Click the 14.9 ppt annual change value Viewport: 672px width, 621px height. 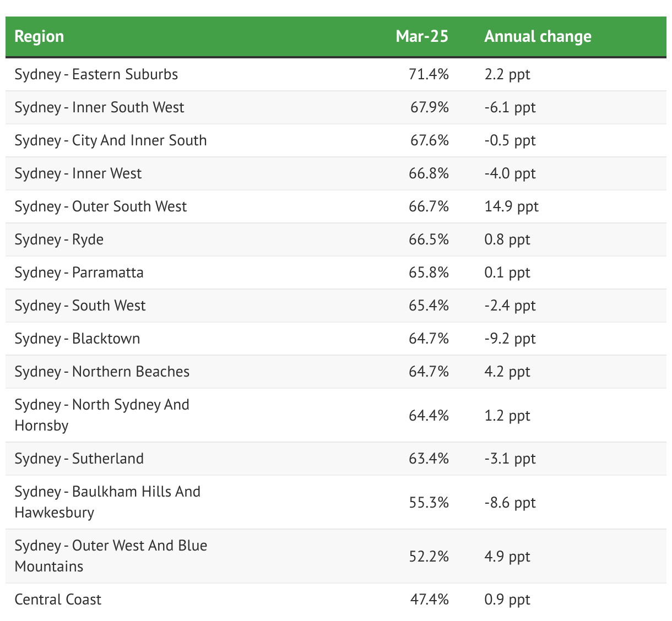click(x=511, y=206)
